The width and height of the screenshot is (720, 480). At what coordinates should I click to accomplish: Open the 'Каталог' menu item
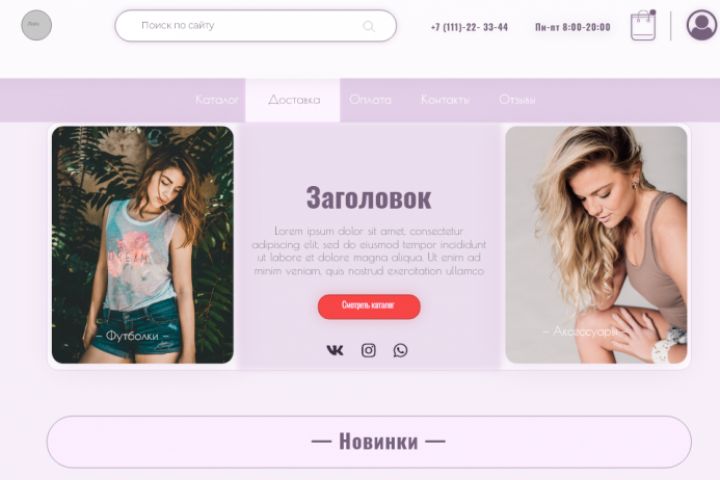tap(217, 100)
